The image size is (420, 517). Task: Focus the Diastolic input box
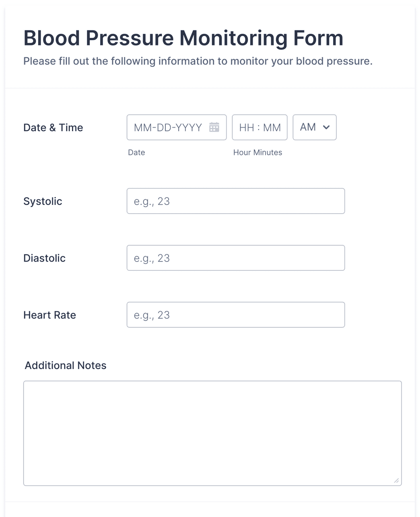(x=236, y=258)
